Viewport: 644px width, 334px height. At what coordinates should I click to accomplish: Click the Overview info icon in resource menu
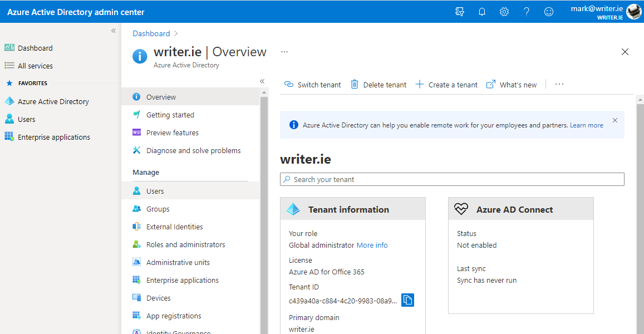pyautogui.click(x=136, y=96)
